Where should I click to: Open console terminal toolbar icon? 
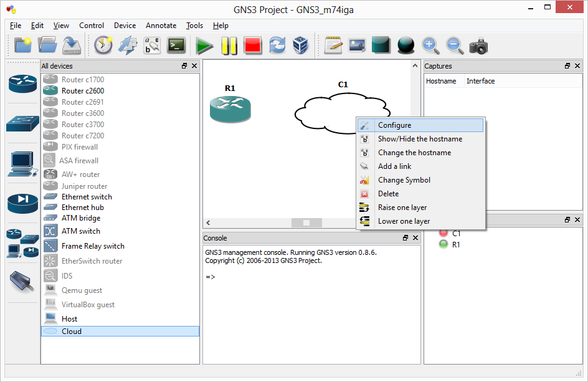click(176, 45)
